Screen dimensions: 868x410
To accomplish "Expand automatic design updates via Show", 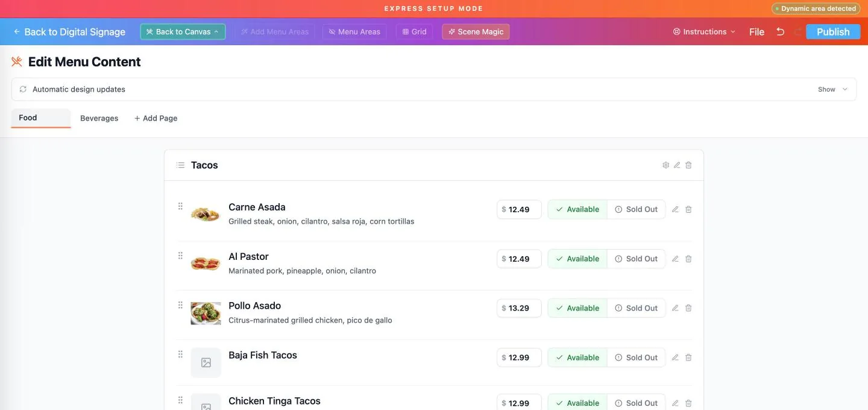I will click(x=832, y=89).
